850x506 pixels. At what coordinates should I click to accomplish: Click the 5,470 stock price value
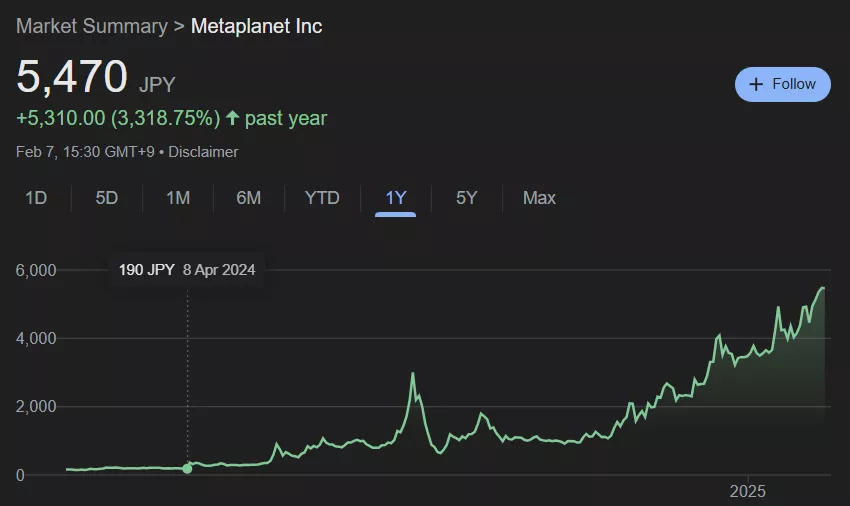pyautogui.click(x=72, y=77)
